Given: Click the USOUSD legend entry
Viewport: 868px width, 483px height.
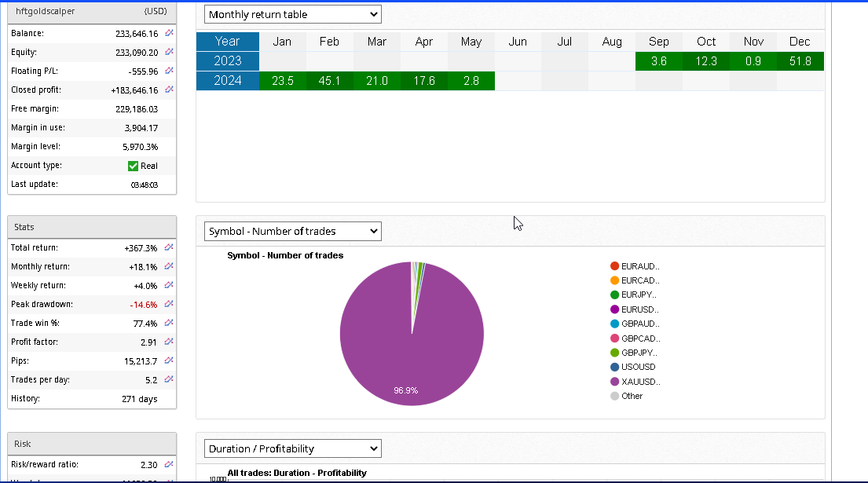Looking at the screenshot, I should (637, 367).
